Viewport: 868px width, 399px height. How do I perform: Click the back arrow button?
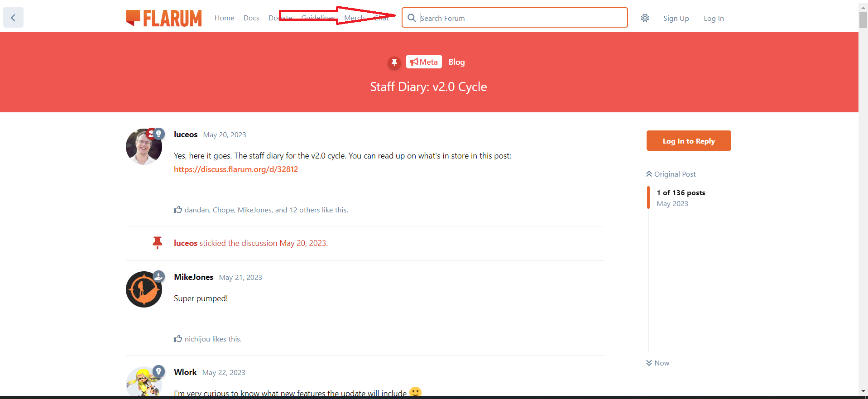(13, 18)
